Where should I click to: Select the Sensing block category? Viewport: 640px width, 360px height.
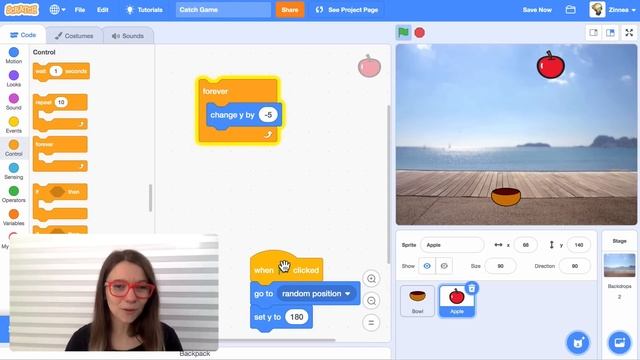click(x=13, y=171)
